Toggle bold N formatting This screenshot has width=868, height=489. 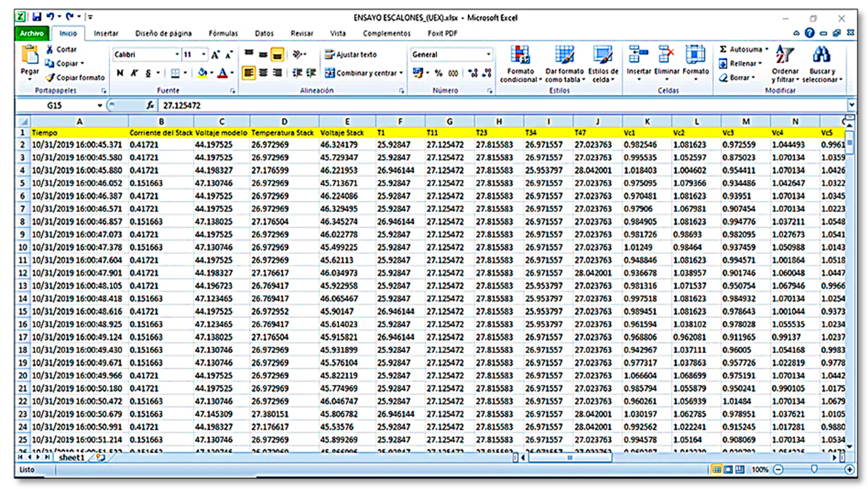pyautogui.click(x=120, y=73)
